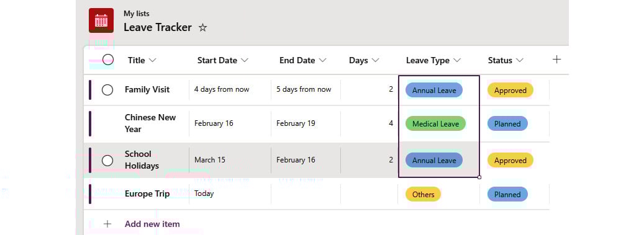Toggle the select-all circle in the header row
This screenshot has width=644, height=235.
point(108,60)
